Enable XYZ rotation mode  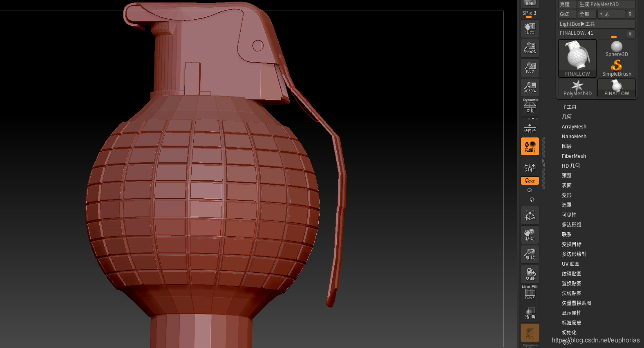click(530, 181)
